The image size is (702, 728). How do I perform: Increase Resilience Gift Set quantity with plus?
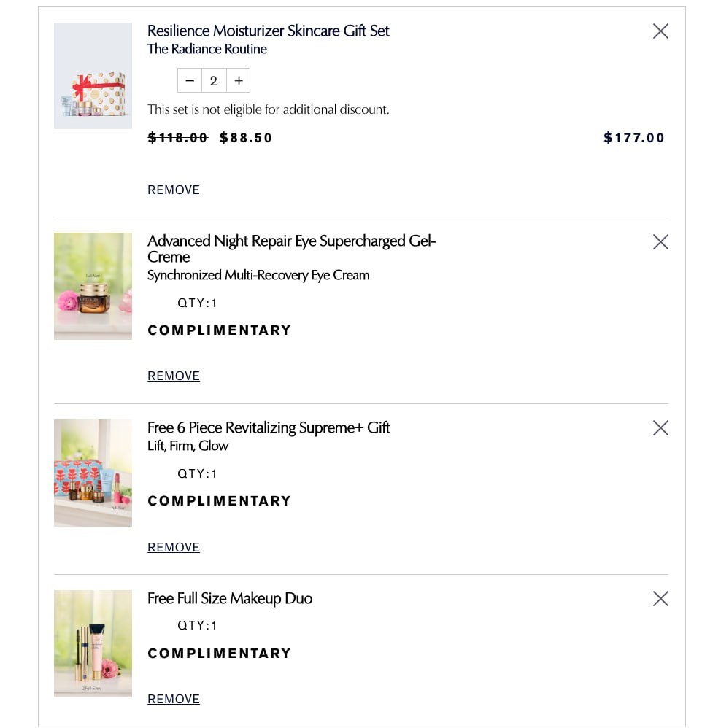tap(239, 80)
